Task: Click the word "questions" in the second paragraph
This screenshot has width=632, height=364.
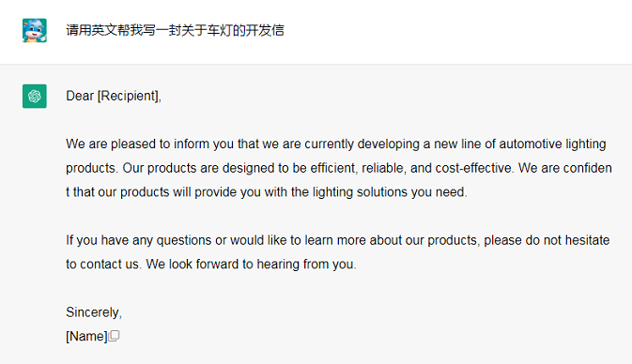Action: (184, 240)
